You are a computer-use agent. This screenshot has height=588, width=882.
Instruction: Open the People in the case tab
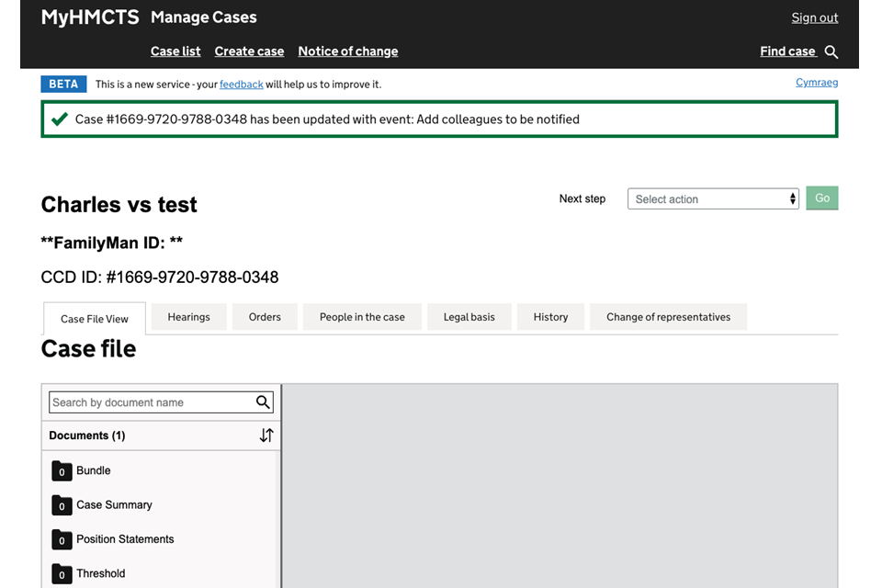click(362, 317)
